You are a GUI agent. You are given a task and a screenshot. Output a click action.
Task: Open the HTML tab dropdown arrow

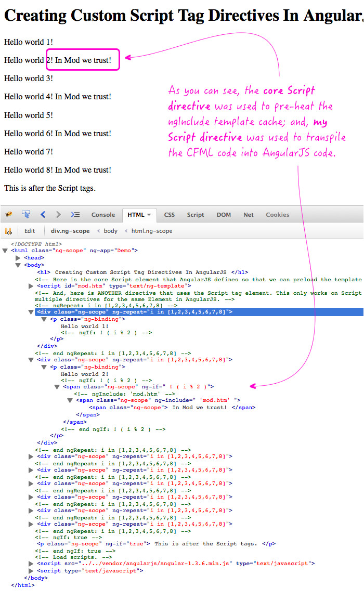pyautogui.click(x=149, y=215)
